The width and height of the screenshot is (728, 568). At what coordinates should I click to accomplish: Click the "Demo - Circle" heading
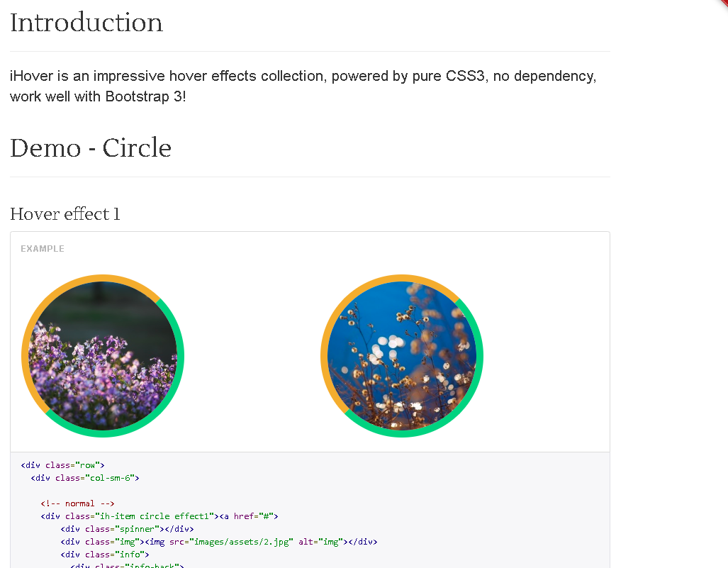coord(90,148)
